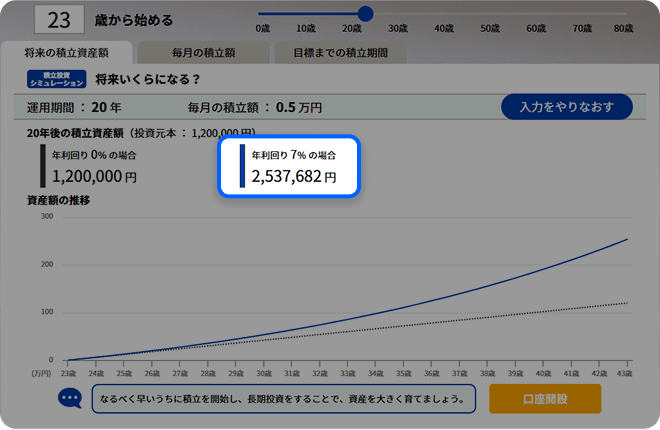This screenshot has height=430, width=660.
Task: Click the 将来いくらになる？ heading
Action: (148, 79)
